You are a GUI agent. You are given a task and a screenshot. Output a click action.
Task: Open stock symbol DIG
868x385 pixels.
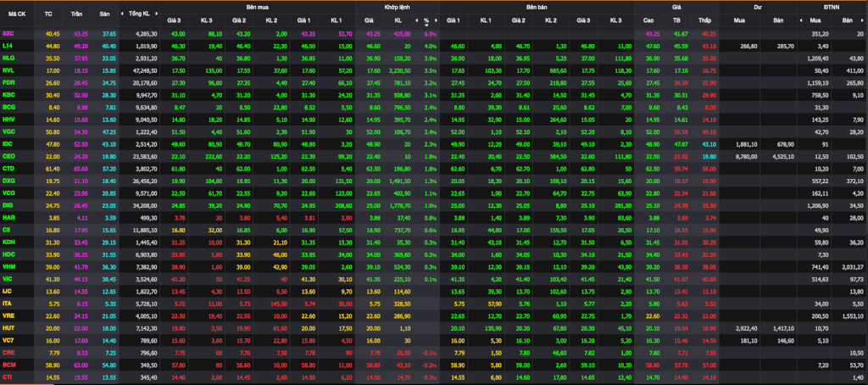[7, 204]
